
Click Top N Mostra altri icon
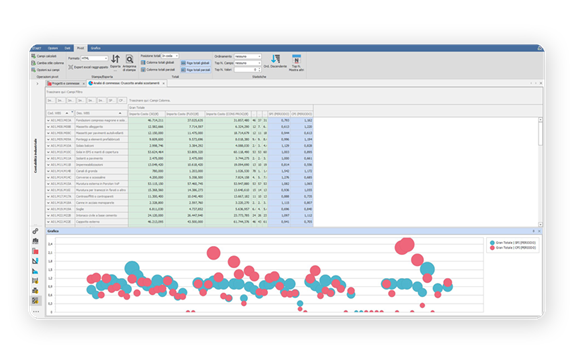296,59
